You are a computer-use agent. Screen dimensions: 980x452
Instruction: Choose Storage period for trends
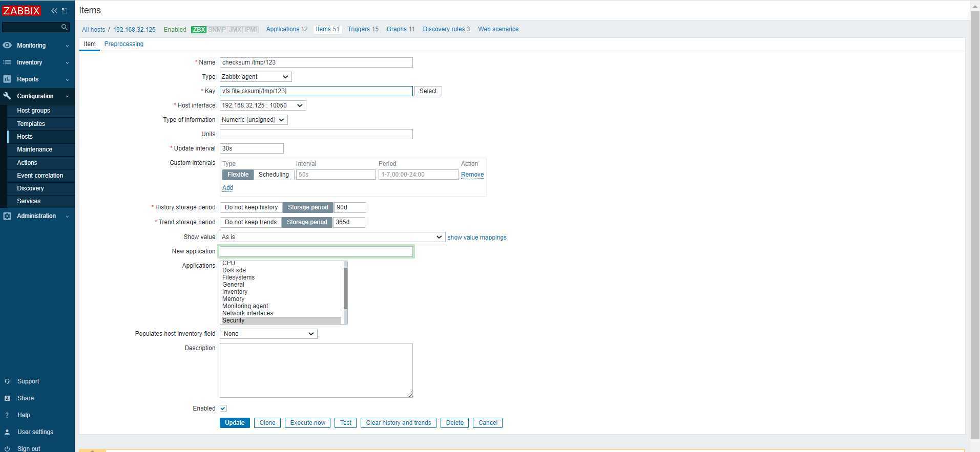click(x=307, y=222)
